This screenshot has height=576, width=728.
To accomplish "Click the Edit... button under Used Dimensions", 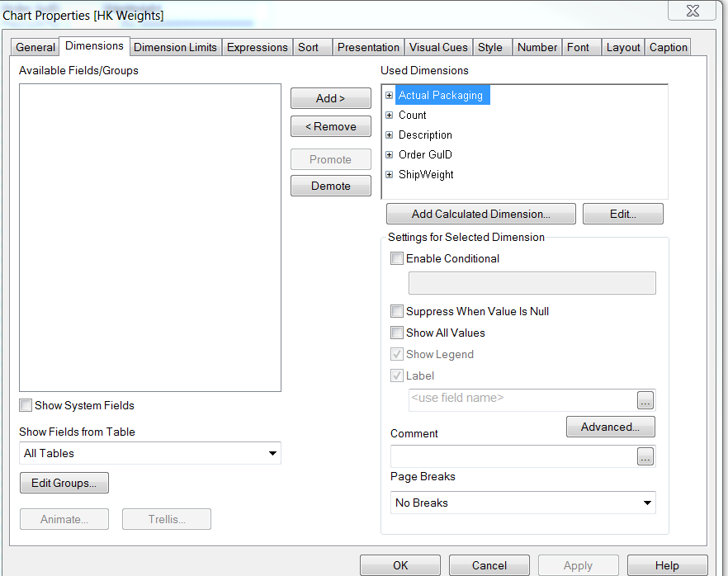I will (623, 214).
